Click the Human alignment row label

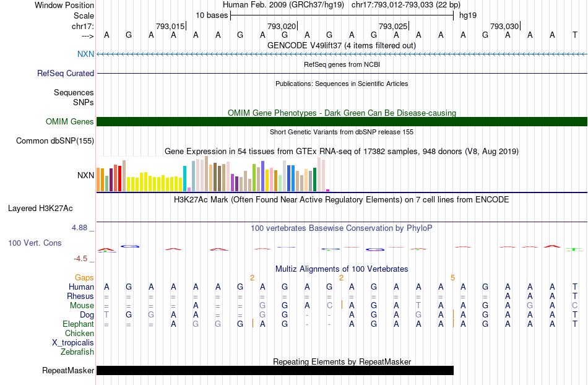click(81, 287)
